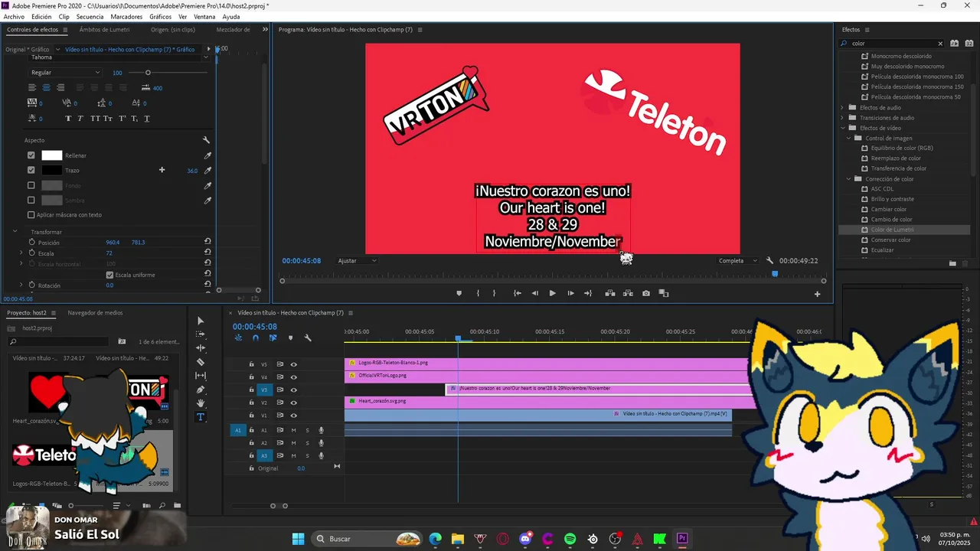The width and height of the screenshot is (980, 551).
Task: Click white Rellenar color swatch
Action: (x=51, y=155)
